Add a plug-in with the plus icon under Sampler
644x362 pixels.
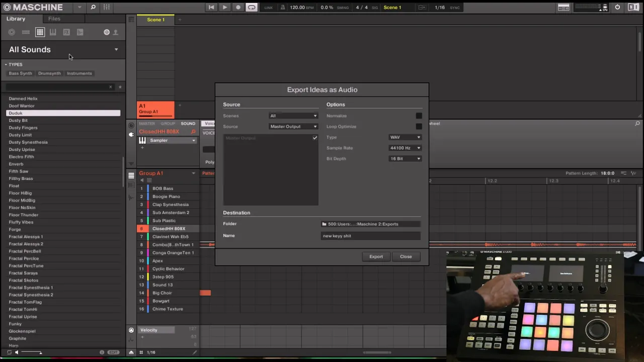[142, 148]
